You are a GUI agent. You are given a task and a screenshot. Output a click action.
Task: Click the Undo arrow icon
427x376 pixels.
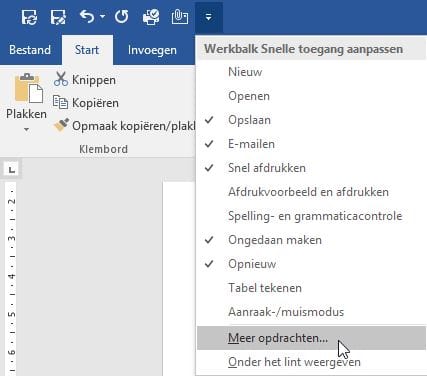[x=87, y=16]
